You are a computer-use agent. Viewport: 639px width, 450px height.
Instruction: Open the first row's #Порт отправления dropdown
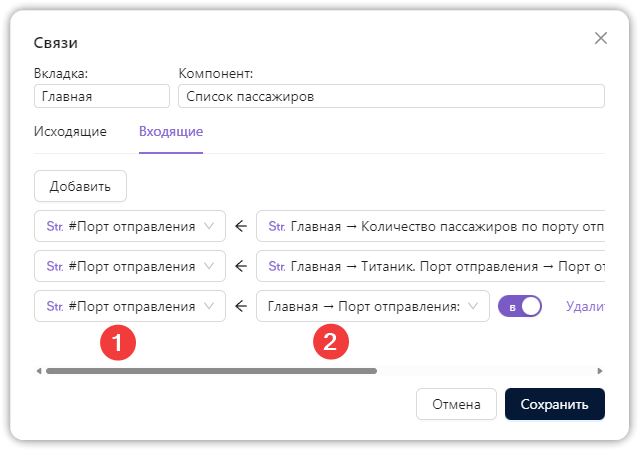130,226
